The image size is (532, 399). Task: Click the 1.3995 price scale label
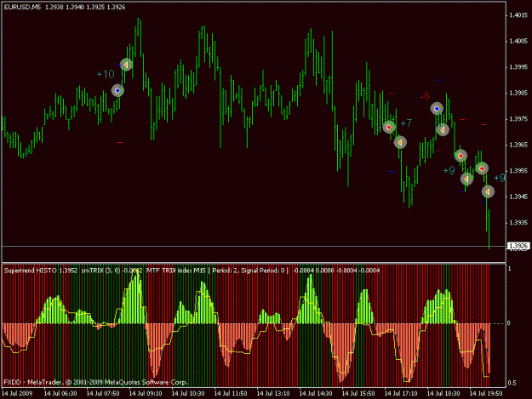point(518,66)
